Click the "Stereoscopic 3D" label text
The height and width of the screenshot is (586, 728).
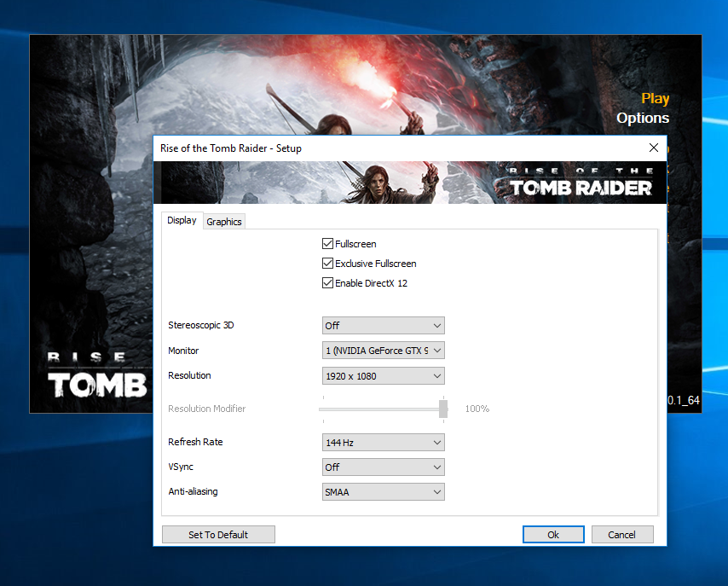[201, 325]
